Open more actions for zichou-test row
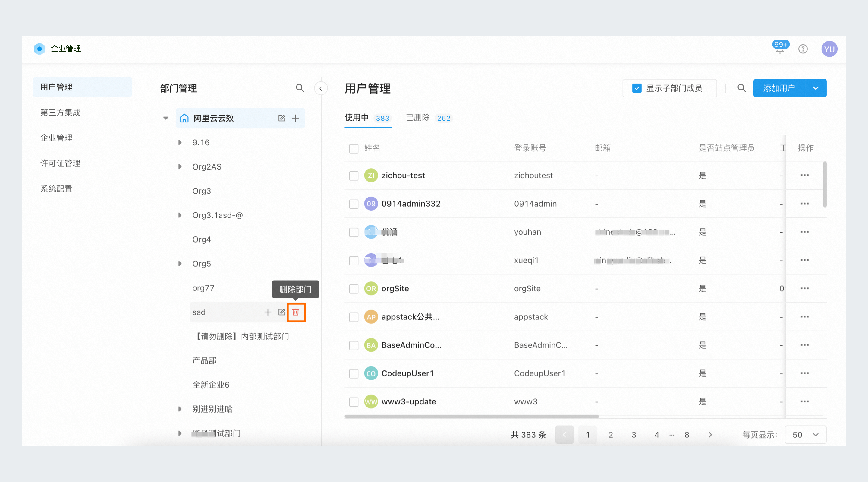Screen dimensions: 868x482 [805, 175]
